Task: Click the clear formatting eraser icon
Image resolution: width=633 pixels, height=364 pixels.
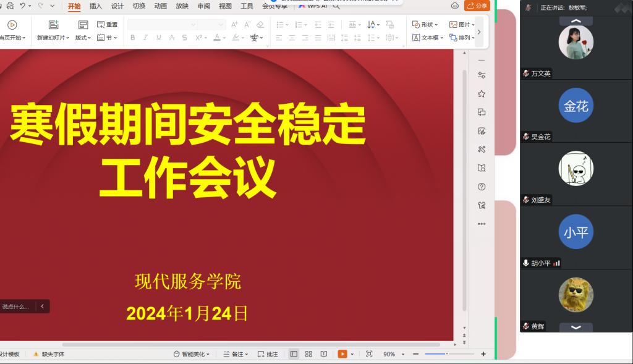Action: 260,25
